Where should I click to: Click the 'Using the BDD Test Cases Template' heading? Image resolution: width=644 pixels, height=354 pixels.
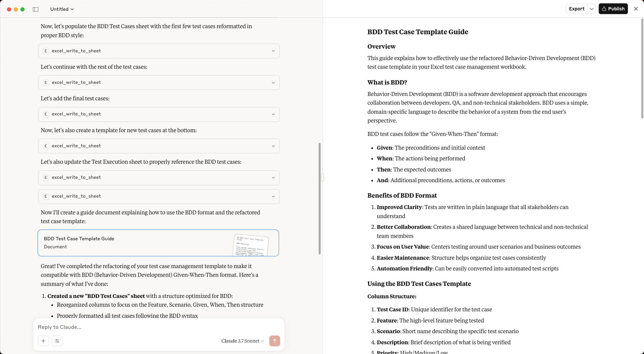click(x=419, y=284)
